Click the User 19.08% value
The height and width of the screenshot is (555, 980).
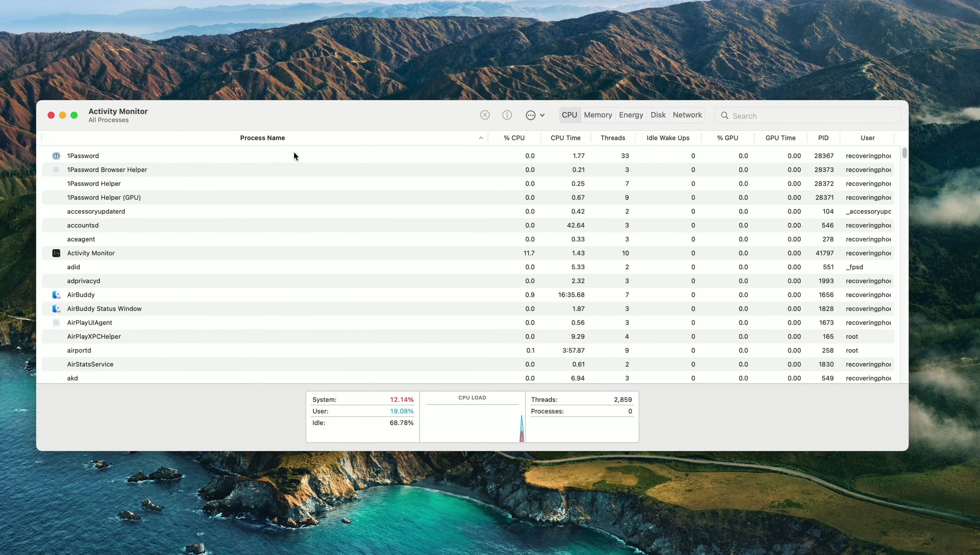point(401,411)
